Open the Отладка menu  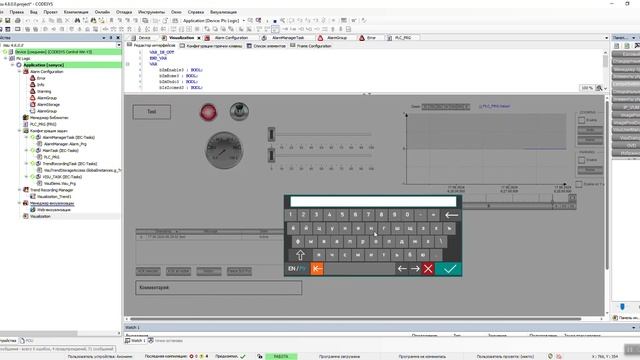[124, 12]
